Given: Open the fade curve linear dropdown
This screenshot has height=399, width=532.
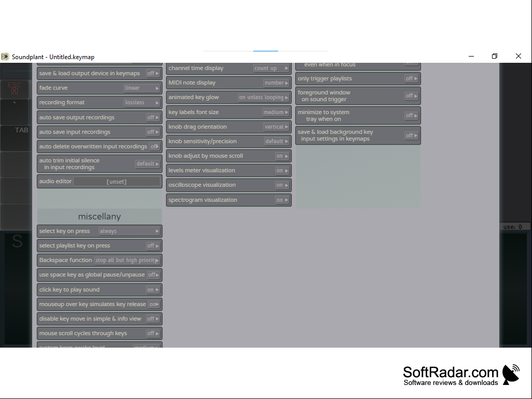Looking at the screenshot, I should coord(142,88).
